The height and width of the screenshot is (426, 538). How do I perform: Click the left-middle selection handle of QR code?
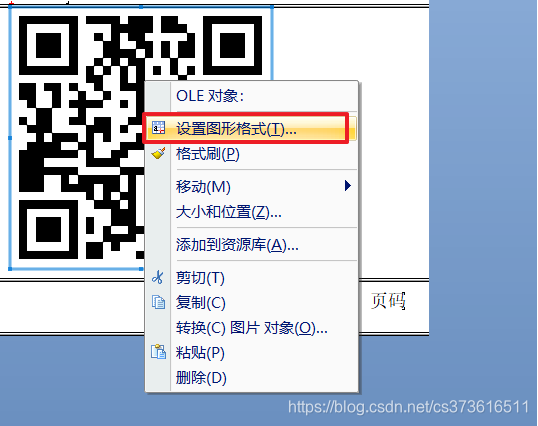pos(10,138)
